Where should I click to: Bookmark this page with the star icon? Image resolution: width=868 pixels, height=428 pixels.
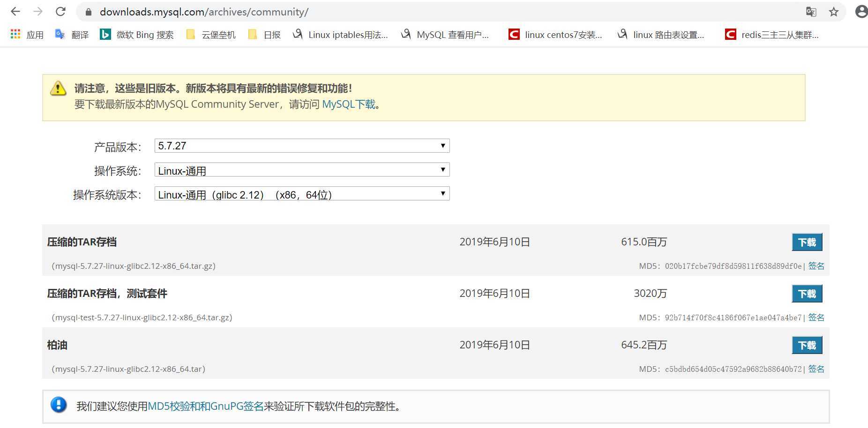[833, 12]
